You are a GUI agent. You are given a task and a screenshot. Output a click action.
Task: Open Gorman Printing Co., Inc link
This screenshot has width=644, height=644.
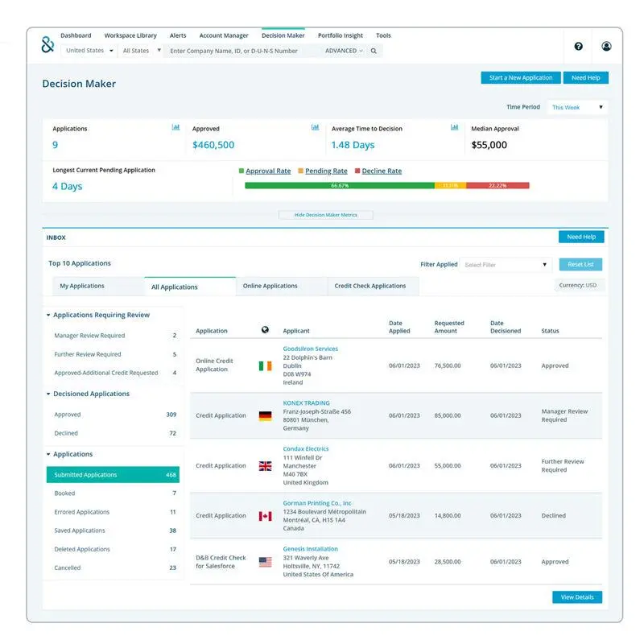317,503
